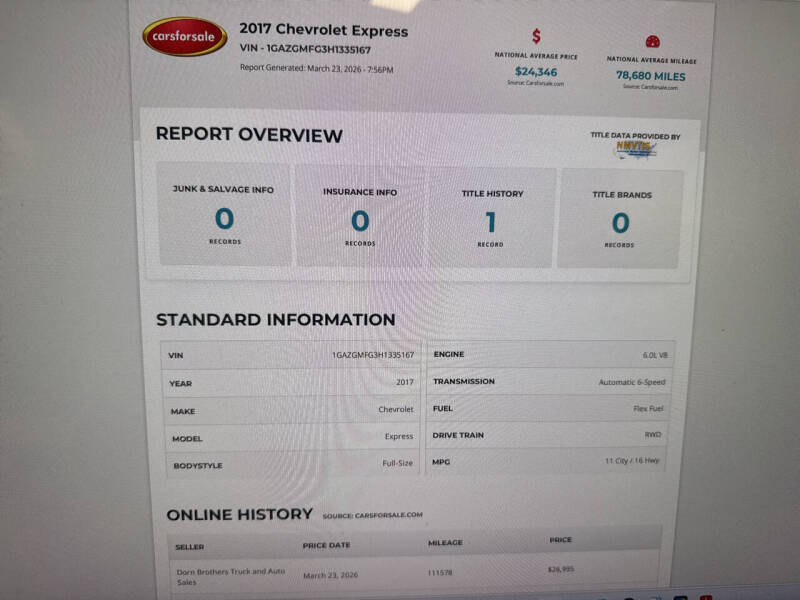Screen dimensions: 800x600
Task: Click the Mileage column header
Action: [445, 542]
